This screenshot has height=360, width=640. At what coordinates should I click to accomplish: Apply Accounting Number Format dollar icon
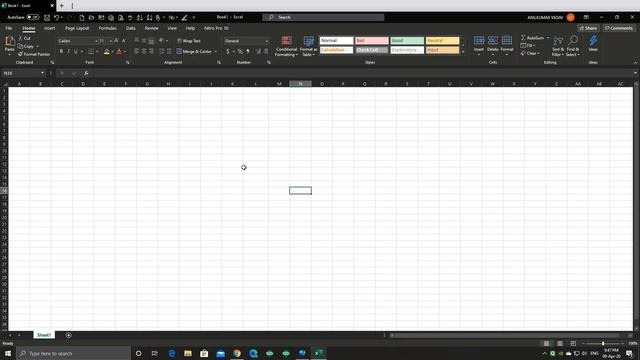click(x=228, y=51)
